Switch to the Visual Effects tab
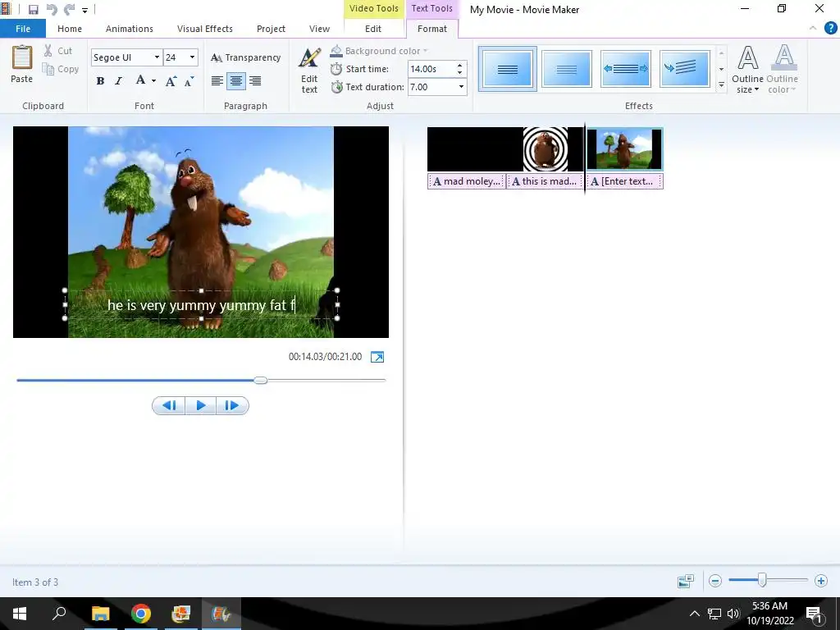Image resolution: width=840 pixels, height=630 pixels. (x=204, y=29)
